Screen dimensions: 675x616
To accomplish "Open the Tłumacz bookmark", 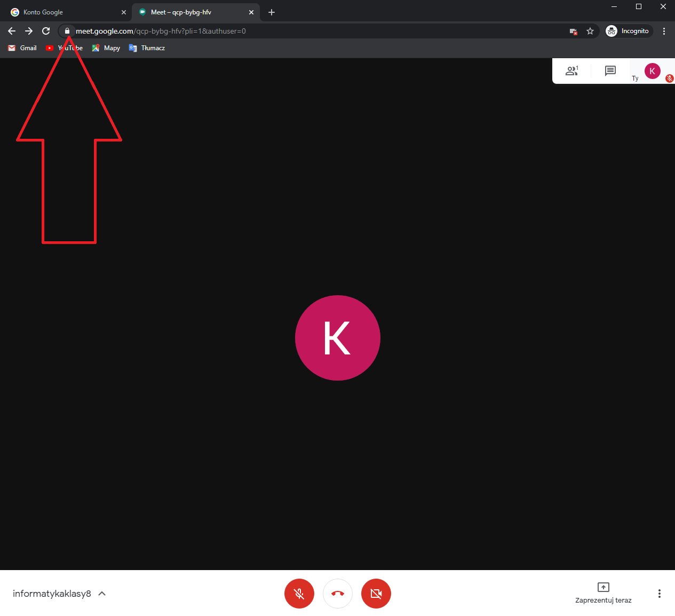I will point(147,48).
